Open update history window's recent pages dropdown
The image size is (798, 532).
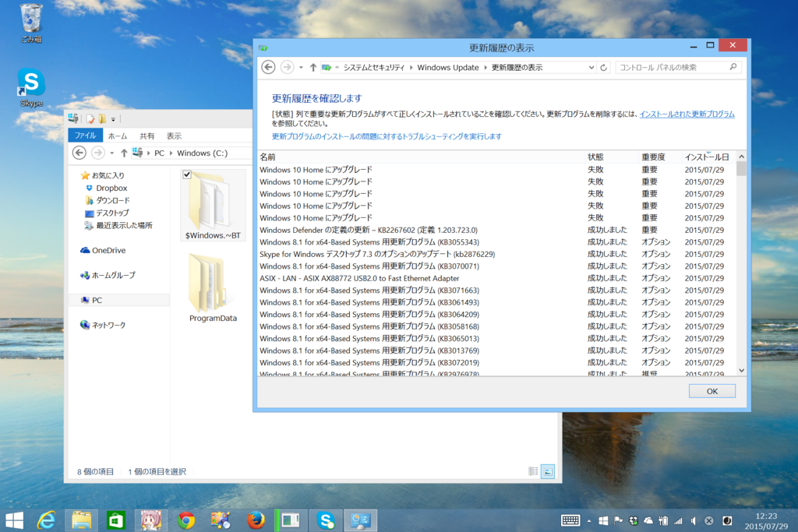[301, 68]
